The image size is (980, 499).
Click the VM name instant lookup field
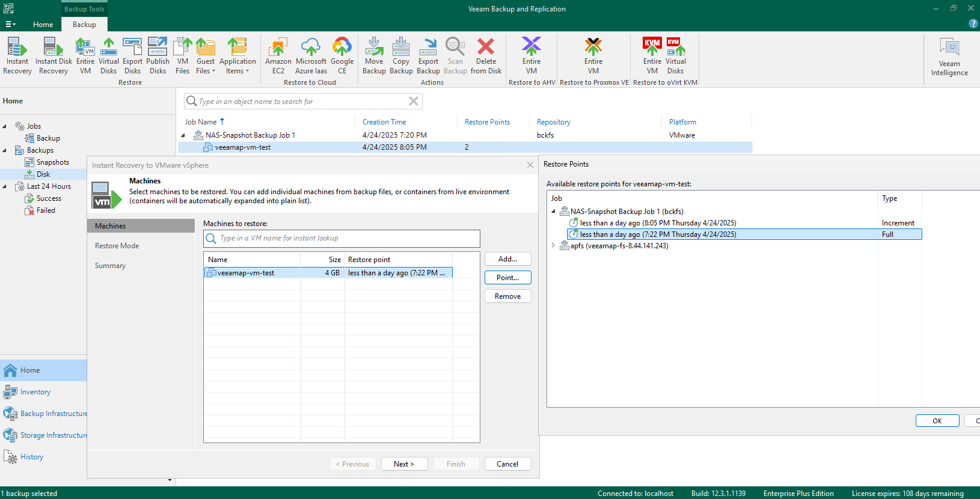(341, 238)
